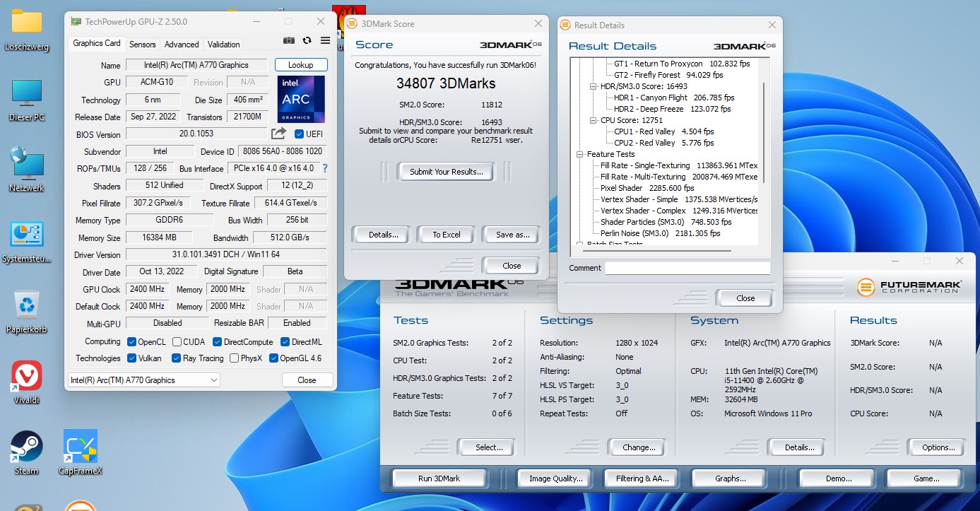Select the Papierkorb recycle bin
The image size is (980, 511).
tap(27, 312)
